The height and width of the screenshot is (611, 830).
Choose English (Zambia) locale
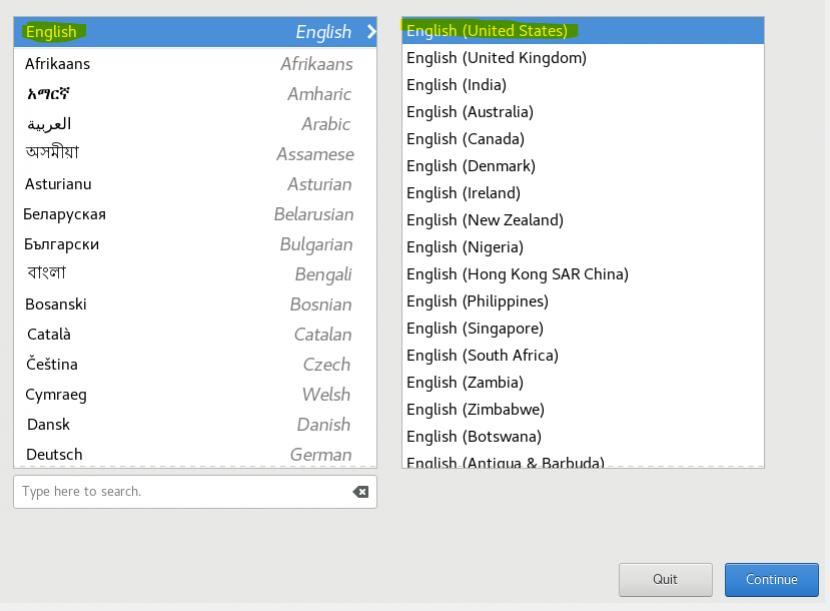(583, 382)
